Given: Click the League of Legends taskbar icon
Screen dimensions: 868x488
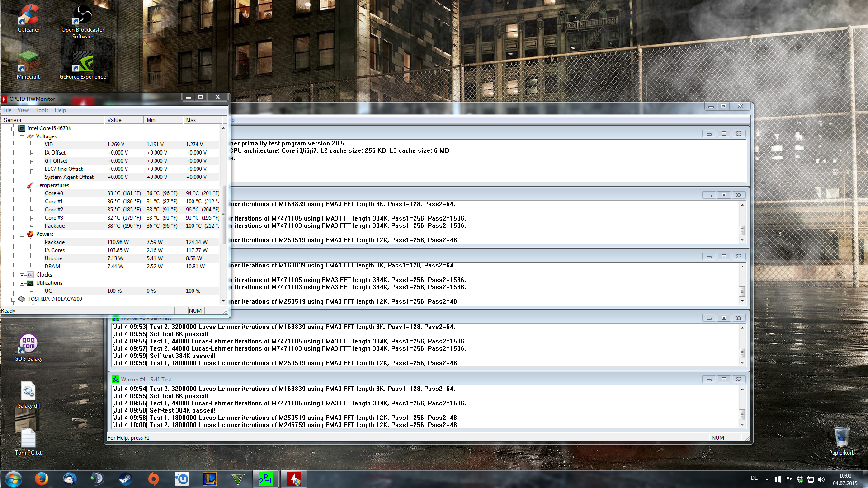Looking at the screenshot, I should point(210,479).
